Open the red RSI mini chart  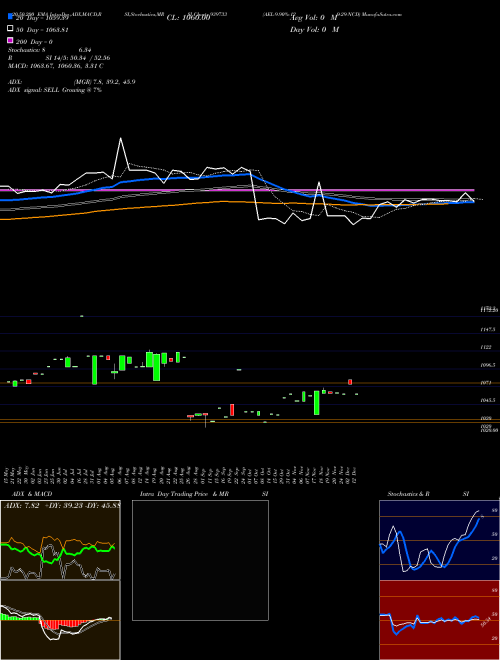click(439, 620)
